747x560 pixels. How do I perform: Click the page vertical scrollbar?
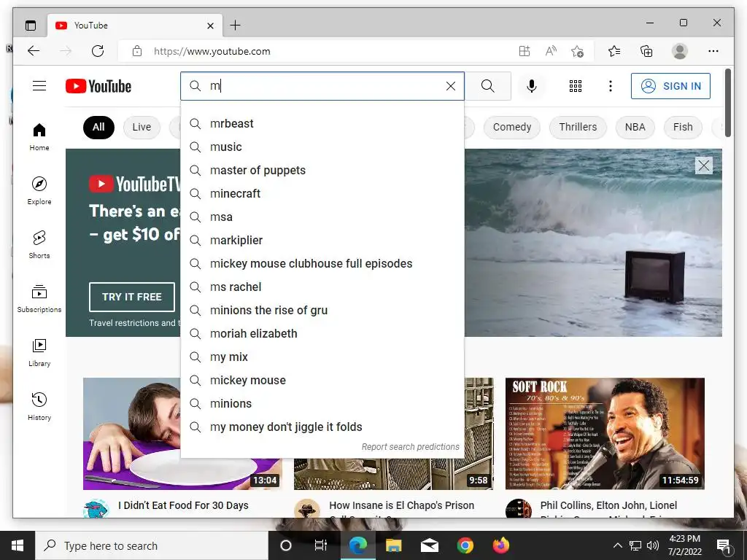728,103
